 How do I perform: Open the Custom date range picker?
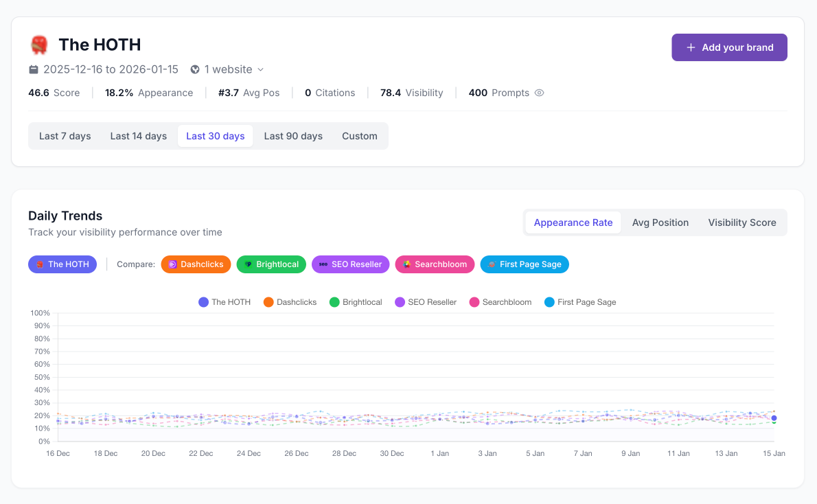pos(360,136)
